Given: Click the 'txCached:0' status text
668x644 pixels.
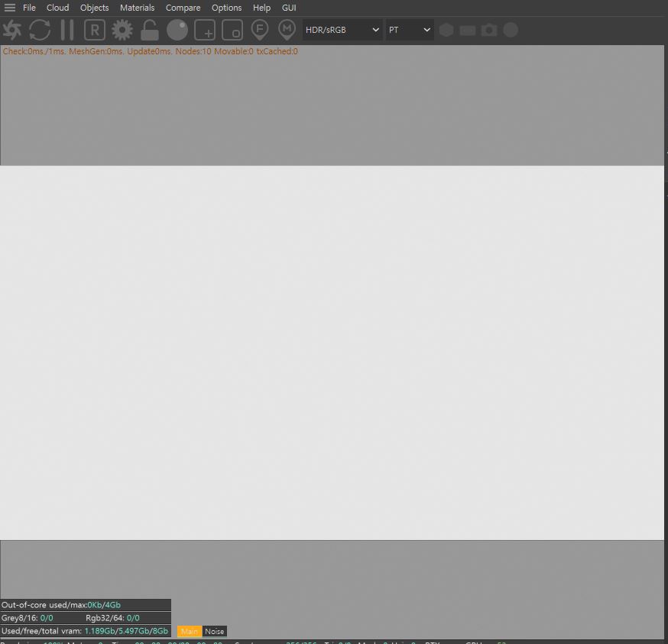Looking at the screenshot, I should 277,51.
